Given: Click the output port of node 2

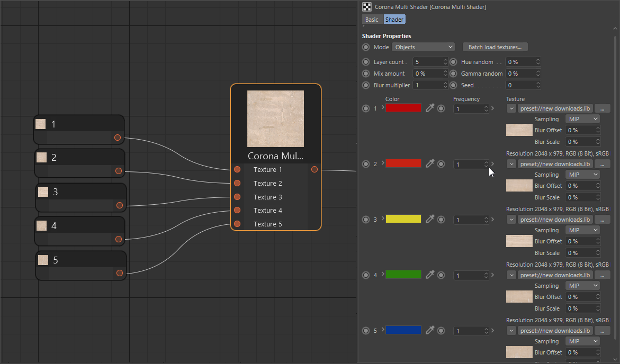Looking at the screenshot, I should click(x=119, y=171).
